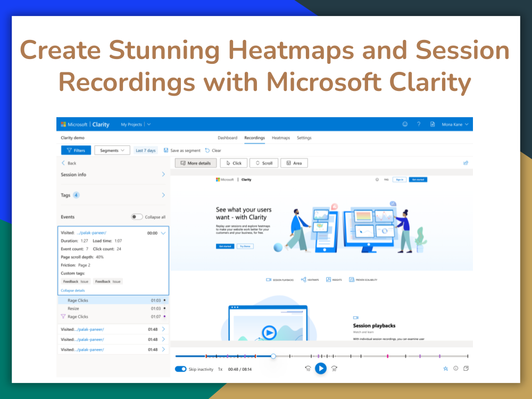Select the Click filter in the toolbar

[234, 163]
